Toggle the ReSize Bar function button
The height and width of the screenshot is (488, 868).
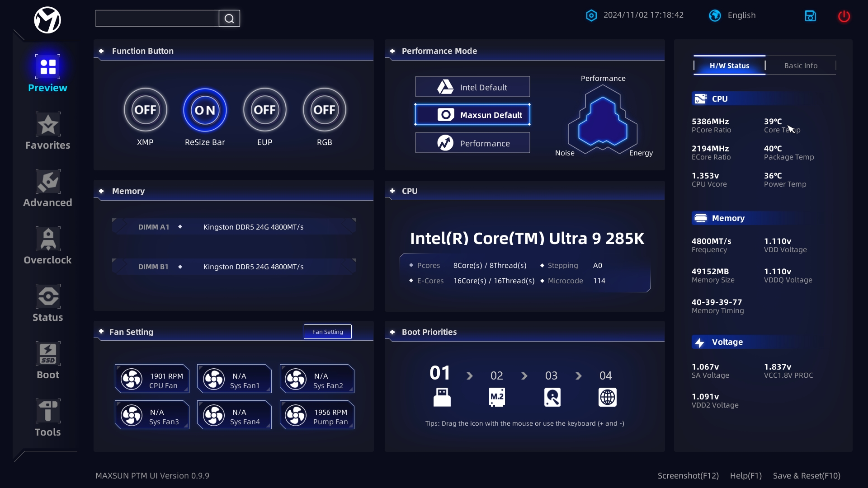(205, 110)
